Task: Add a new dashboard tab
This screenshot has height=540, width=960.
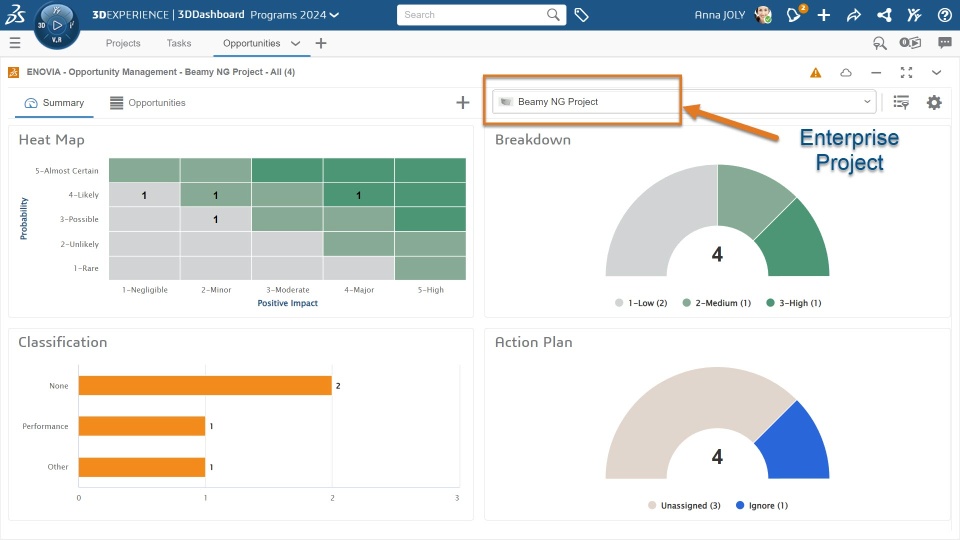Action: coord(321,44)
